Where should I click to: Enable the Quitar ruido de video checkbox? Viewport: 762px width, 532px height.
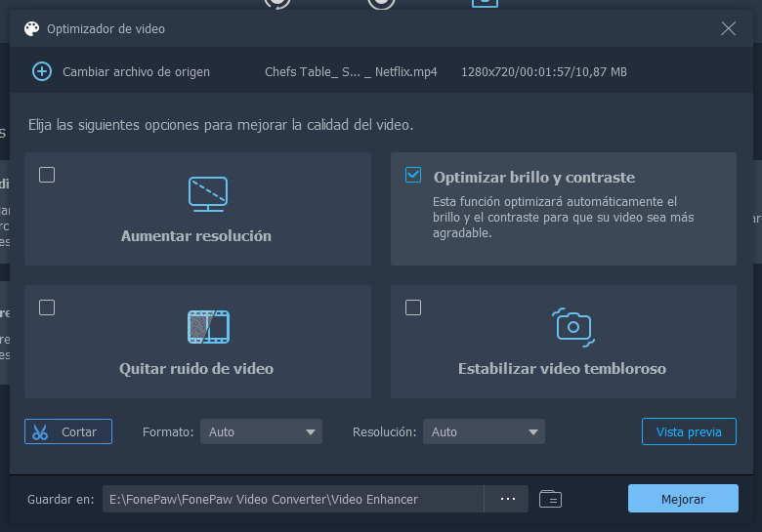click(47, 307)
